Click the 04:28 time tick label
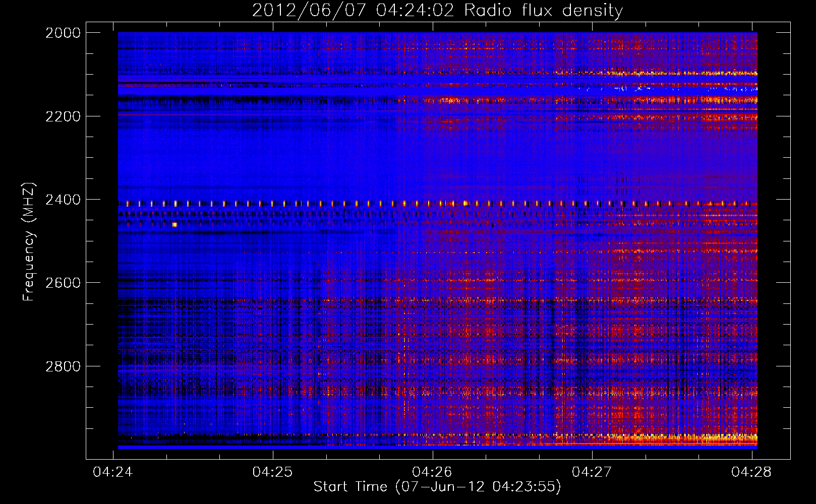The height and width of the screenshot is (504, 816). tap(751, 472)
